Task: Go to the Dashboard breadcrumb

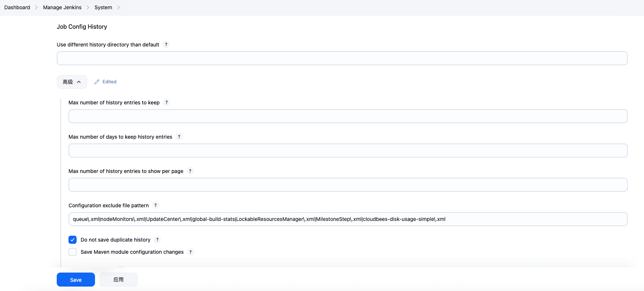Action: coord(17,7)
